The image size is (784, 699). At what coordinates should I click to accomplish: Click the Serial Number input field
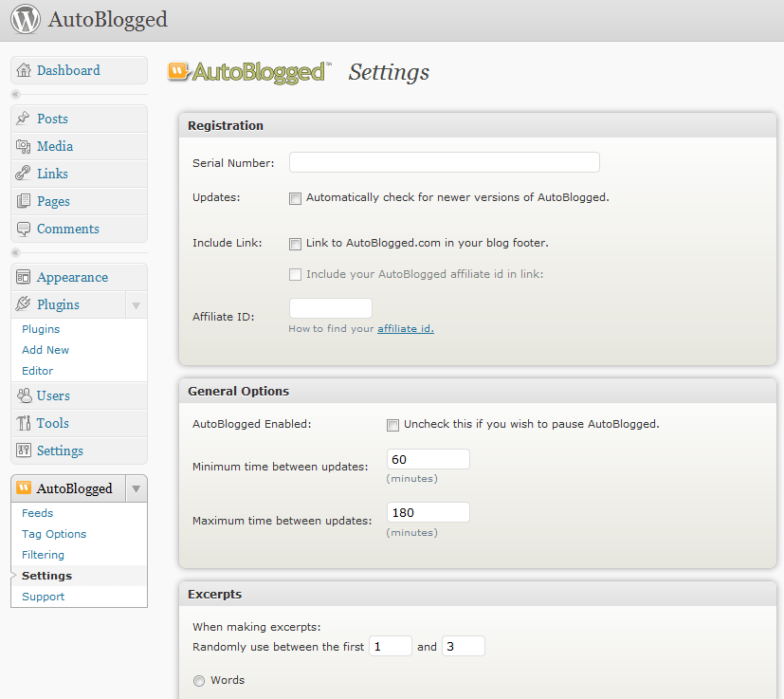point(445,162)
